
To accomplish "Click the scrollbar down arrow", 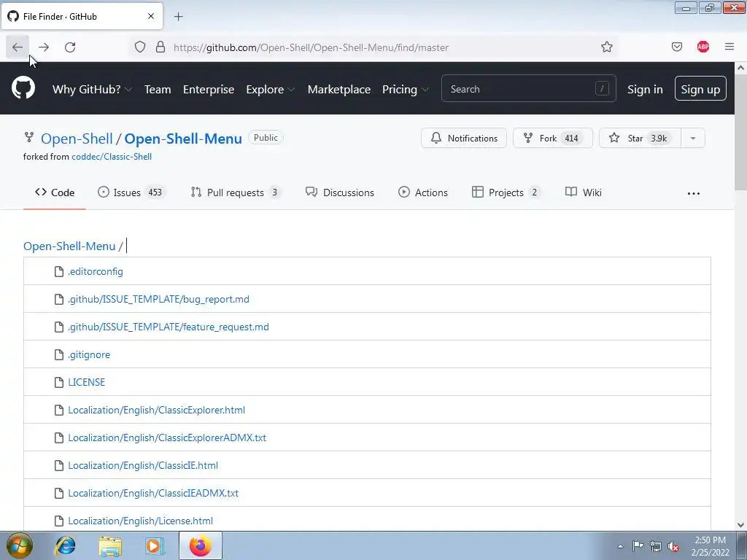I will coord(740,525).
